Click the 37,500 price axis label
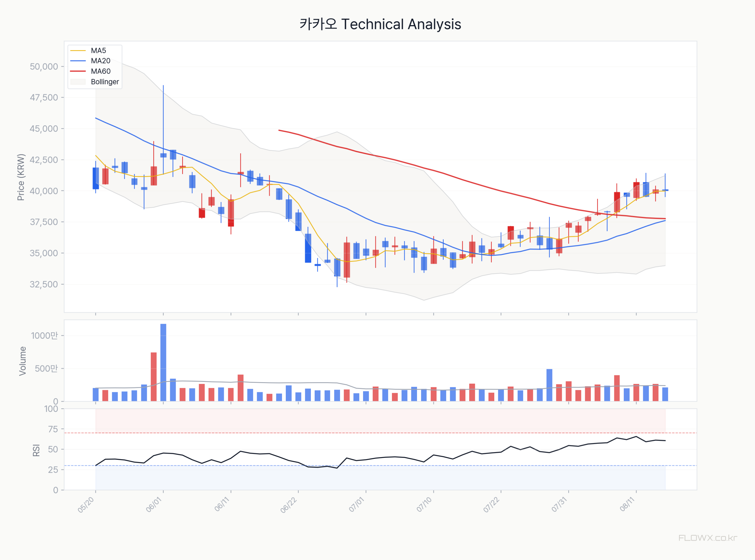 click(44, 222)
